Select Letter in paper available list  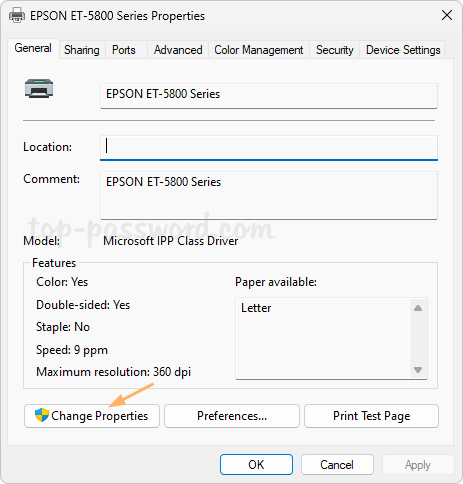pos(256,308)
